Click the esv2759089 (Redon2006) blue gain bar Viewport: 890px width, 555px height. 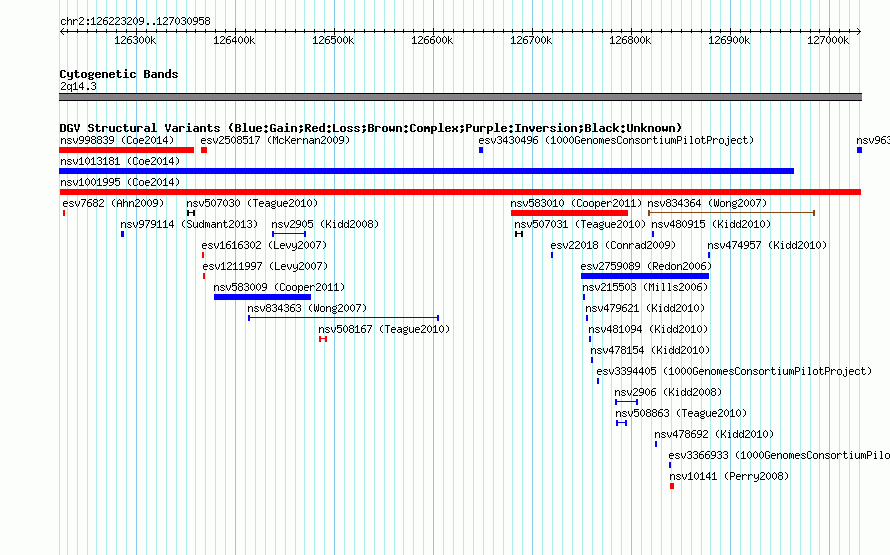tap(645, 276)
